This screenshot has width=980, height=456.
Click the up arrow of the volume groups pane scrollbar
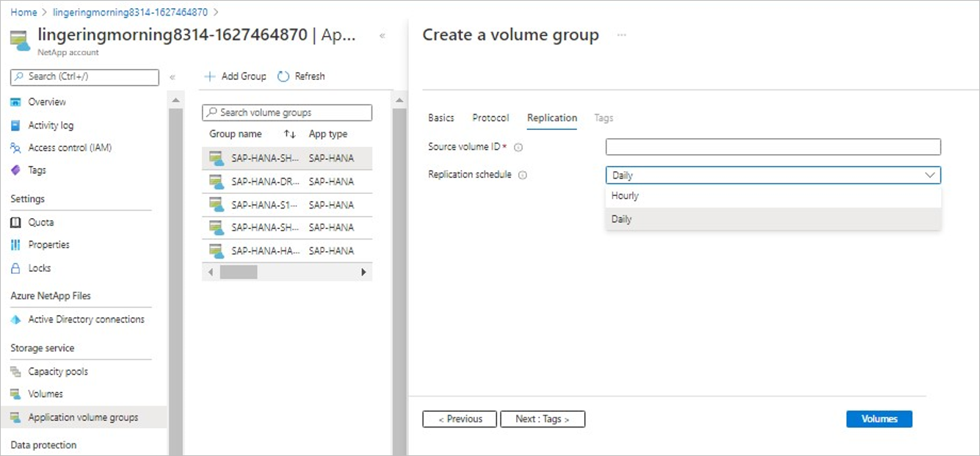click(x=400, y=100)
